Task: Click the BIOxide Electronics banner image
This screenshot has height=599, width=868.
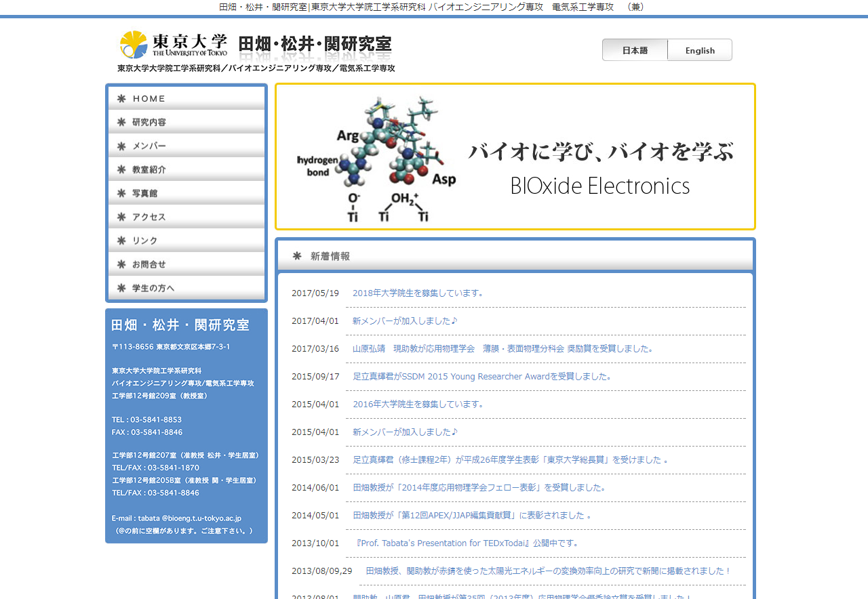Action: coord(515,157)
